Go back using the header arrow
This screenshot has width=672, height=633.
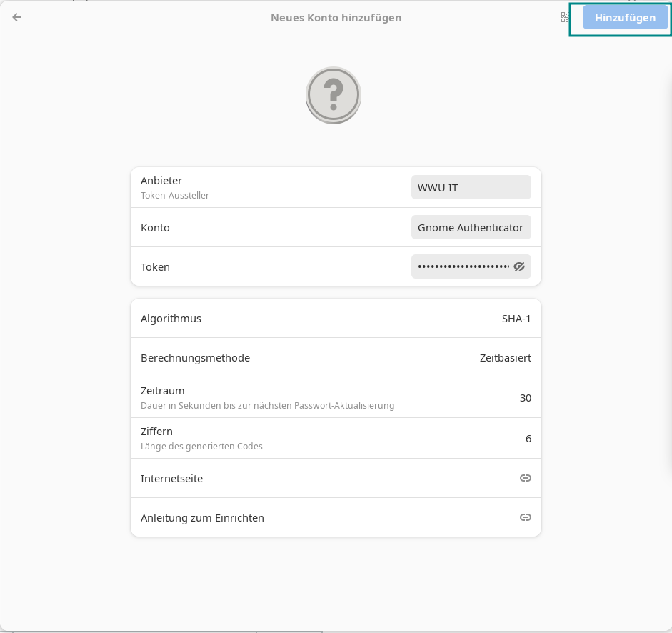16,17
